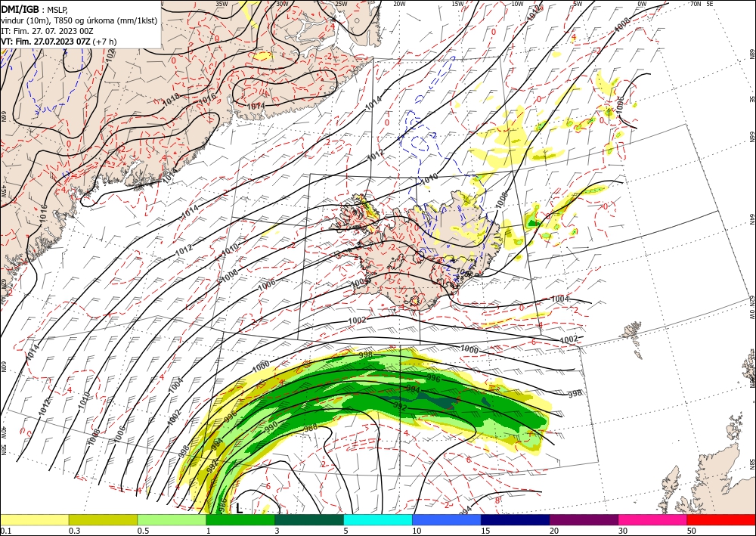Click the legend value '0.1'

pos(5,531)
